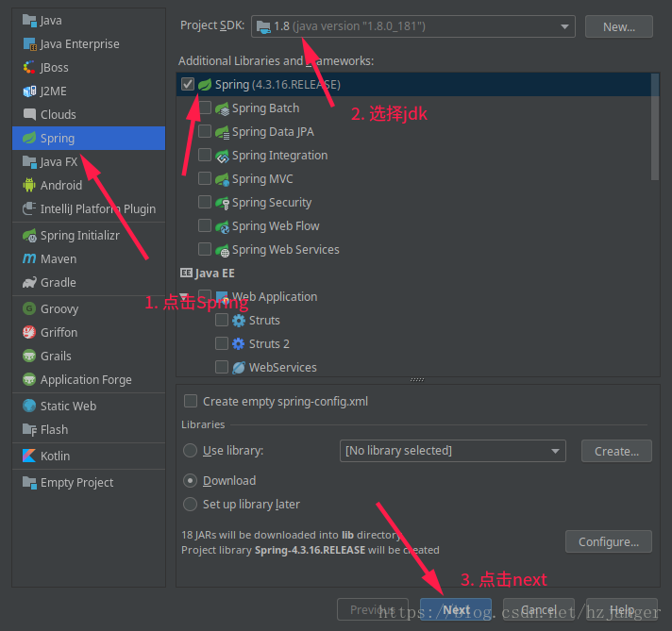Click the Clouds speech-bubble icon
Image resolution: width=672 pixels, height=631 pixels.
coord(29,114)
